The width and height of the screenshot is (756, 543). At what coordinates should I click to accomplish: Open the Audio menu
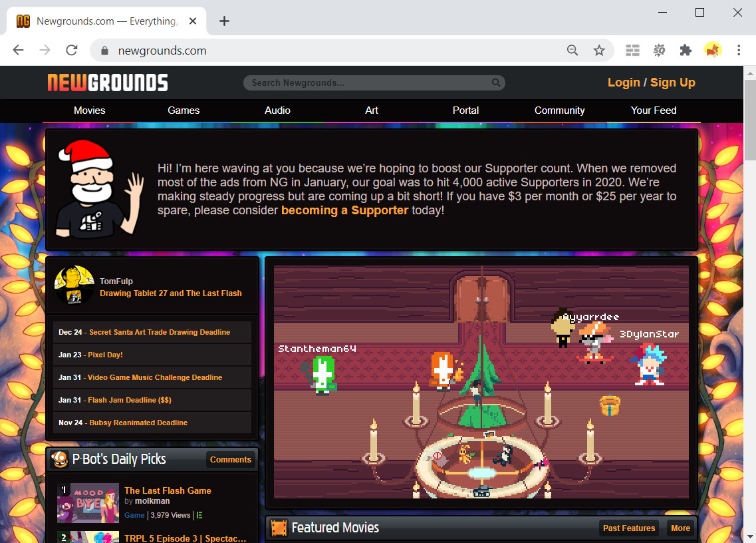(277, 110)
